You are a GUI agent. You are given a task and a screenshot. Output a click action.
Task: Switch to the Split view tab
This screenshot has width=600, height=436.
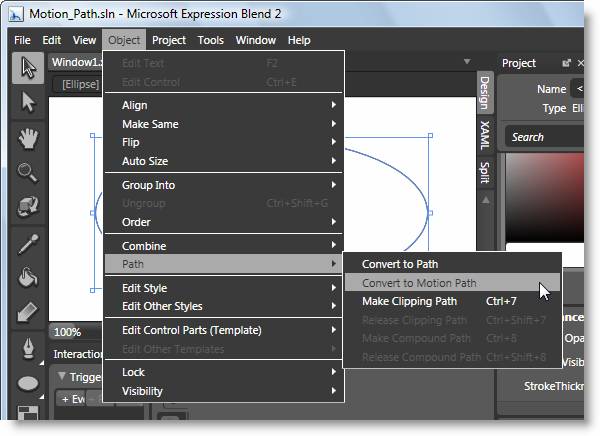click(485, 172)
